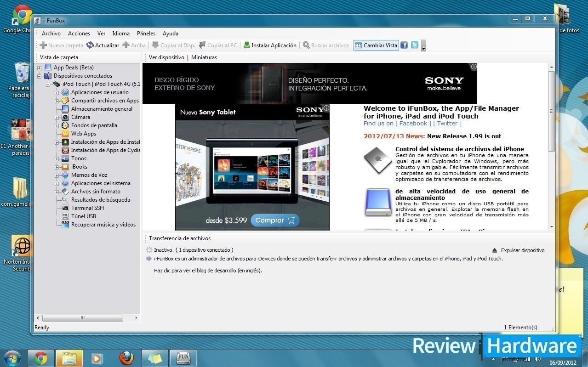The width and height of the screenshot is (588, 367).
Task: Click Expulsar dispositivo button
Action: coord(518,250)
